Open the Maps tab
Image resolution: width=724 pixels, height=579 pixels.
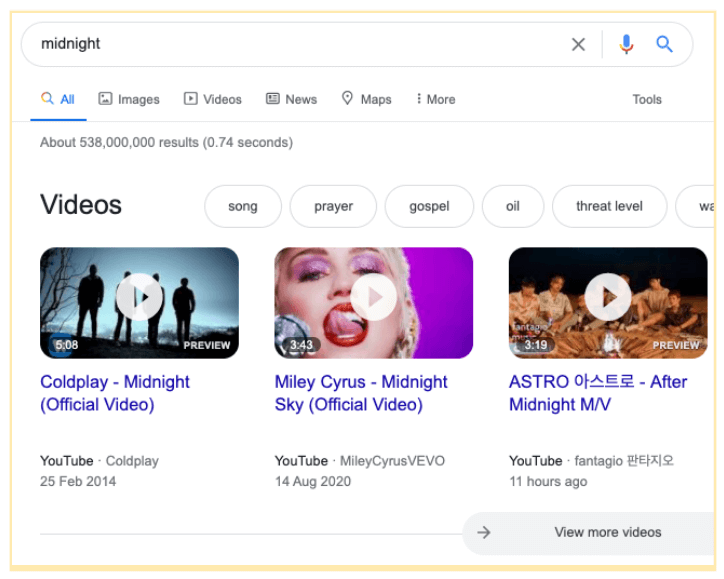(x=366, y=99)
